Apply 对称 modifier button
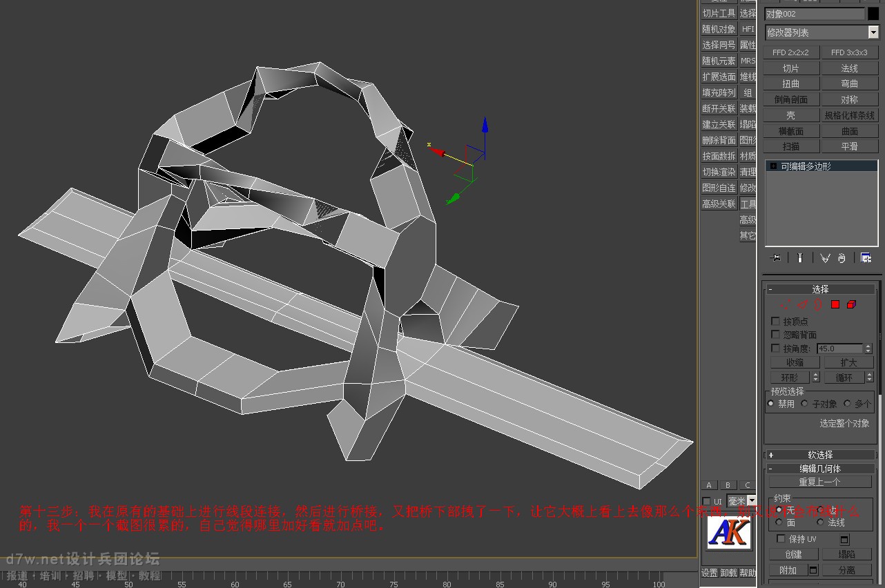885x588 pixels. [849, 99]
